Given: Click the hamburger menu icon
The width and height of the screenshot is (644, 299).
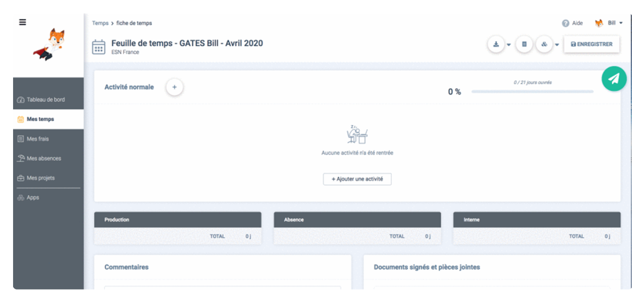Looking at the screenshot, I should (23, 23).
